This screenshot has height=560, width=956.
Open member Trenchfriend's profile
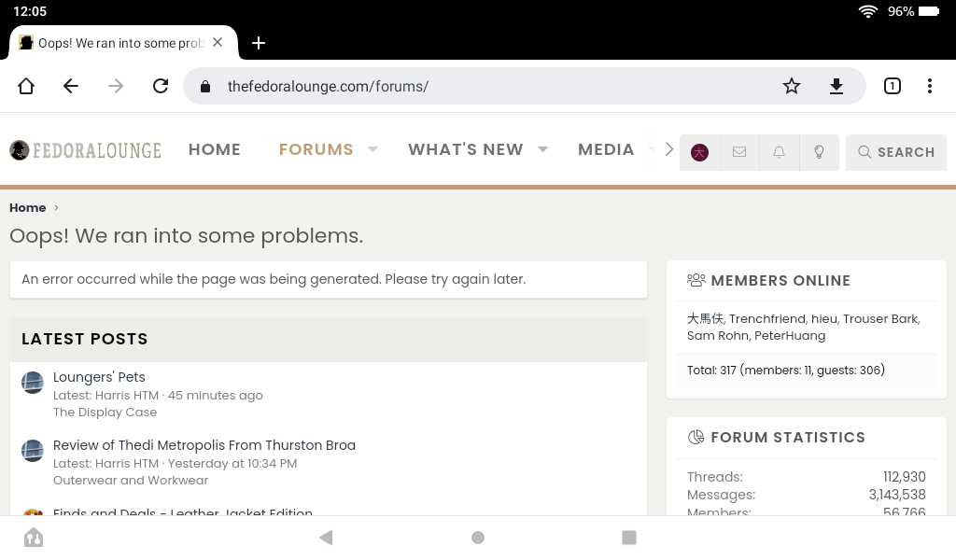(767, 318)
